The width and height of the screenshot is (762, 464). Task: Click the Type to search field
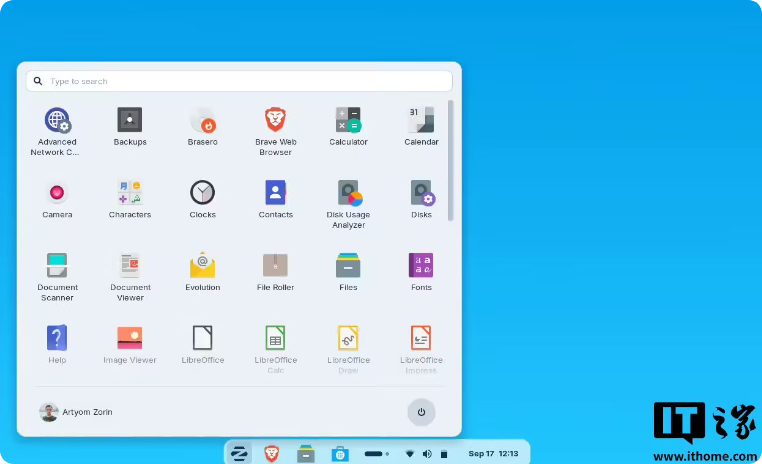(x=238, y=81)
